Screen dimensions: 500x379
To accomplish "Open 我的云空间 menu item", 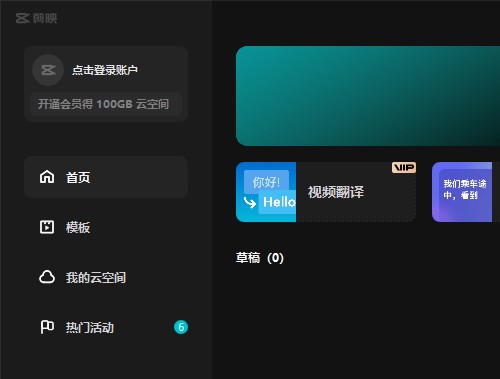I will tap(106, 277).
